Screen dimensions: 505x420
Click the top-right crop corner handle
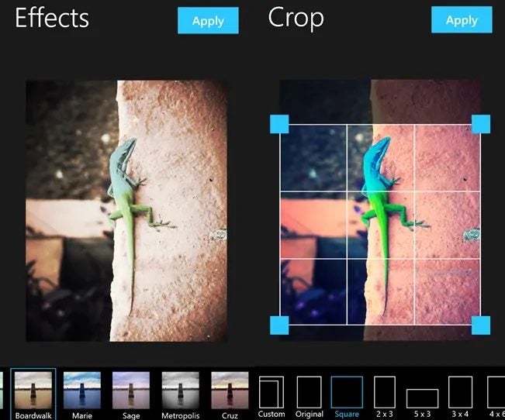[481, 124]
